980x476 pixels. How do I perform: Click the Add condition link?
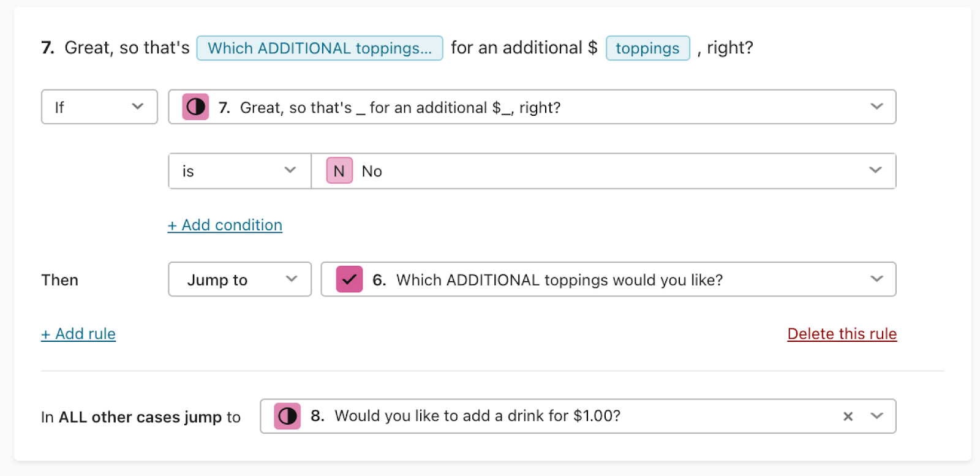point(225,225)
